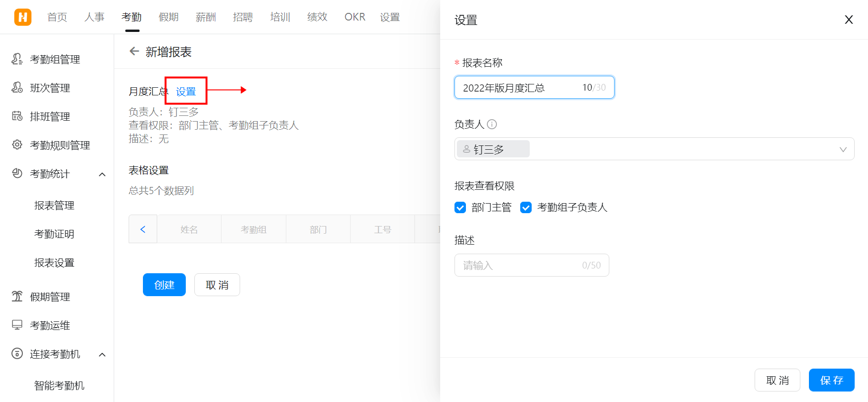Click the 班次管理 sidebar icon
The image size is (868, 402).
pyautogui.click(x=17, y=87)
